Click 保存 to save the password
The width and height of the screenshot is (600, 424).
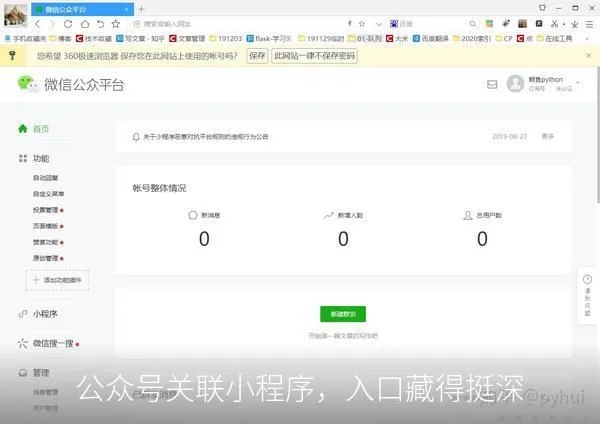(x=257, y=56)
